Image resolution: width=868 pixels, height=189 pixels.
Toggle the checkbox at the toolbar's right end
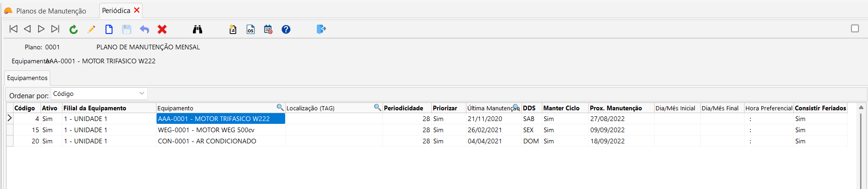pyautogui.click(x=855, y=28)
